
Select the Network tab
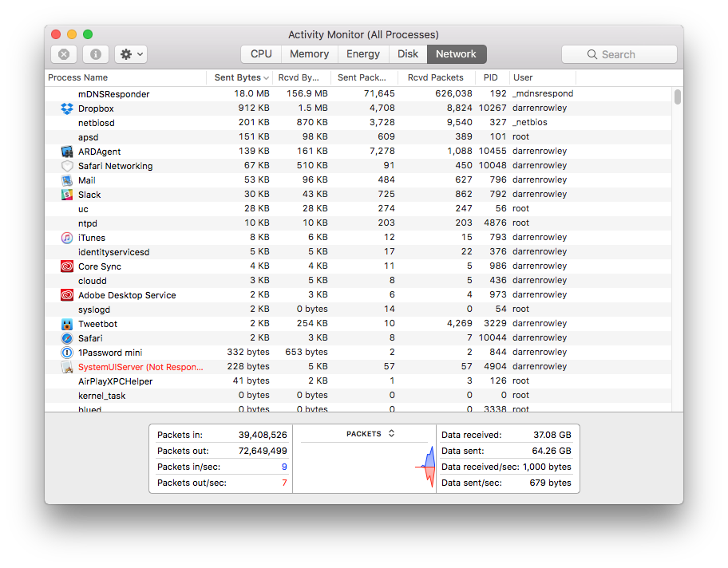tap(457, 53)
